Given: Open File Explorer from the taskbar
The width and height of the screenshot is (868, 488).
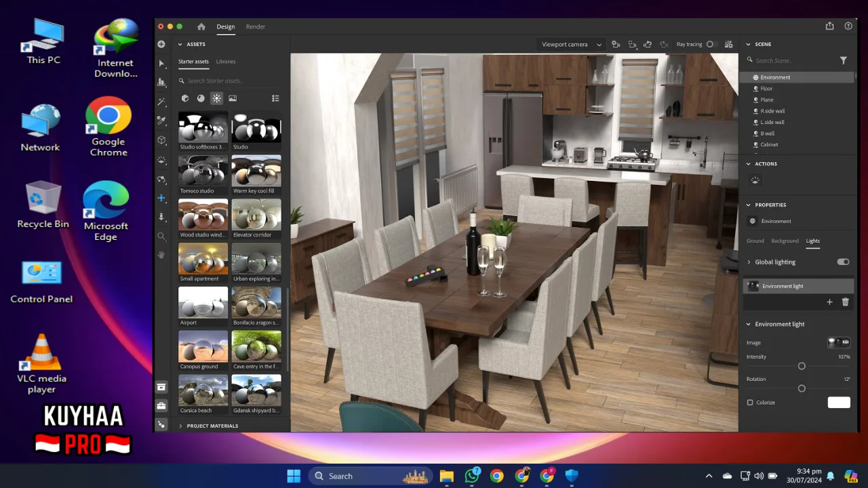Looking at the screenshot, I should pyautogui.click(x=446, y=476).
